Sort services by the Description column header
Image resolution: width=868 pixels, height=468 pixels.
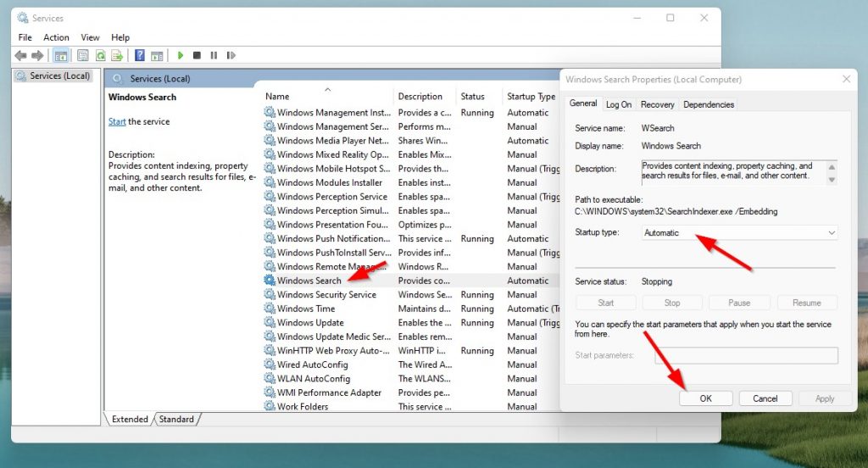(425, 97)
